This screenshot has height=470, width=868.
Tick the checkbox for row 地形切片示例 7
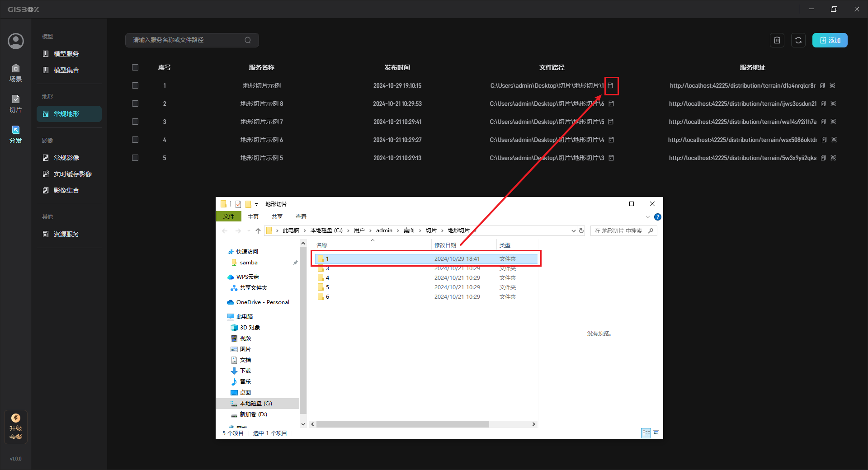[x=135, y=122]
